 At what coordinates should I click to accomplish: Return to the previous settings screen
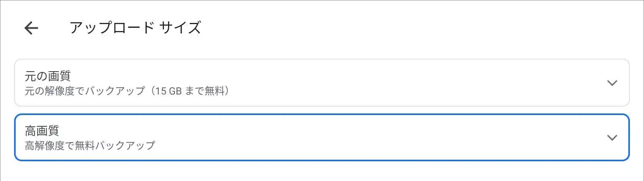pos(31,28)
